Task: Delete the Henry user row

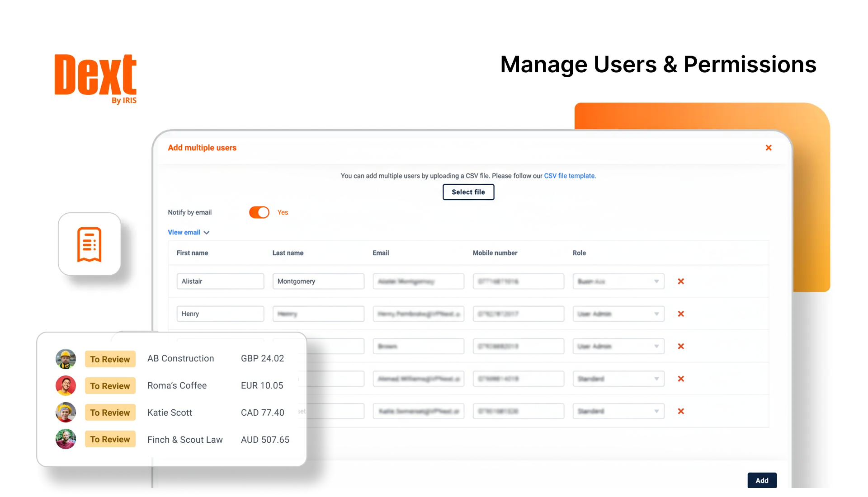Action: pos(680,314)
